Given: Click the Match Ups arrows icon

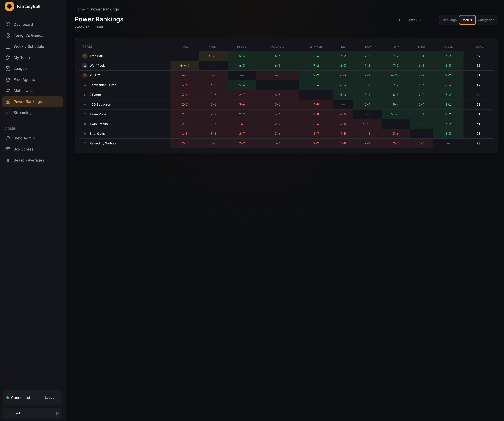Looking at the screenshot, I should [8, 91].
